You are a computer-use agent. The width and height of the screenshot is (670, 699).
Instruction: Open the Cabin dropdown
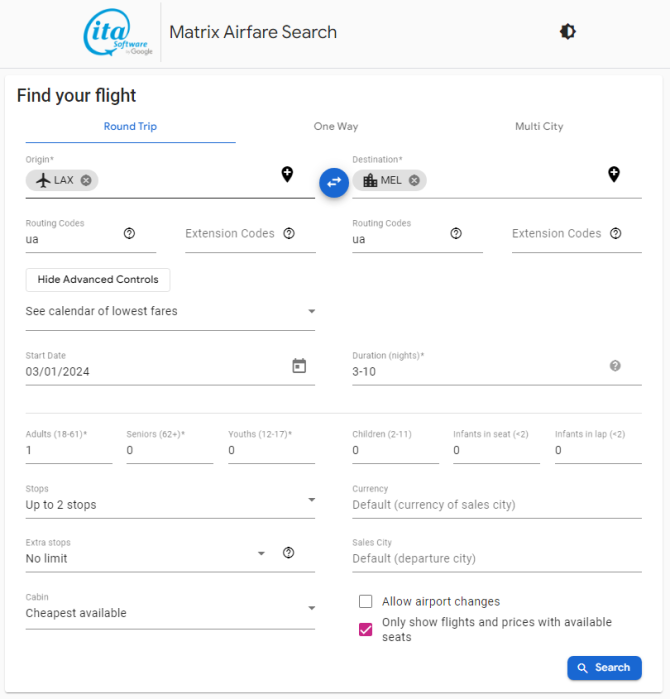170,609
